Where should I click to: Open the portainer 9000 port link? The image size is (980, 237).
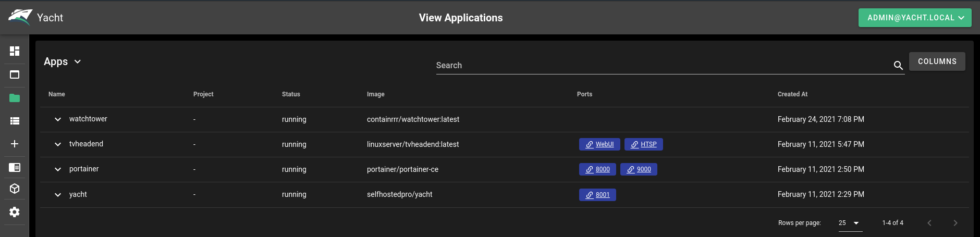coord(639,169)
